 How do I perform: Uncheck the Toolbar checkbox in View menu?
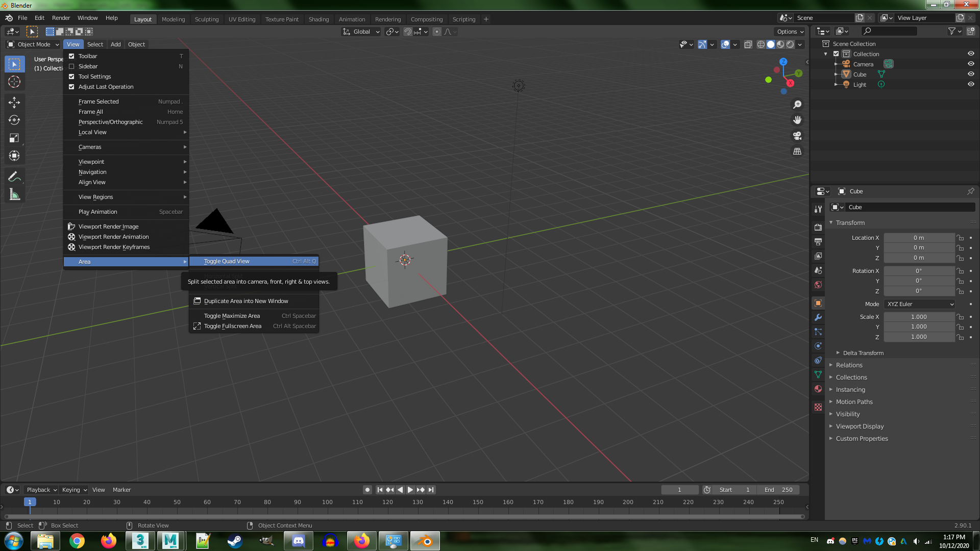tap(71, 56)
